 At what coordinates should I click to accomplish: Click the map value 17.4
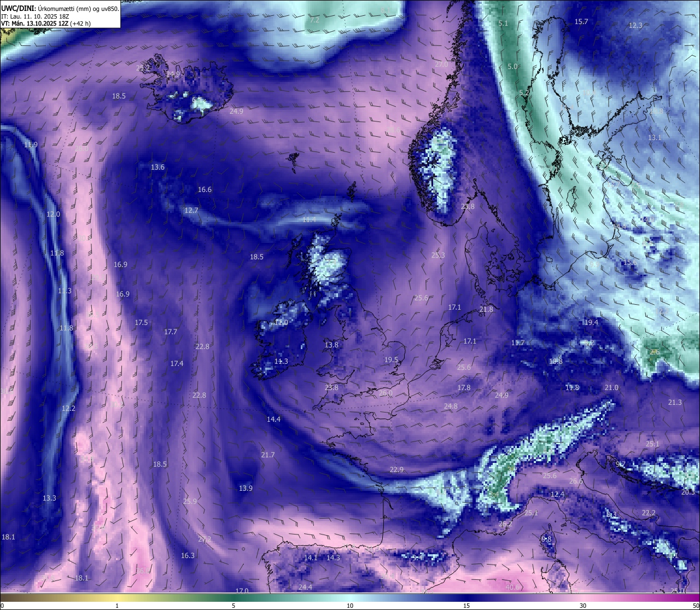pos(177,364)
